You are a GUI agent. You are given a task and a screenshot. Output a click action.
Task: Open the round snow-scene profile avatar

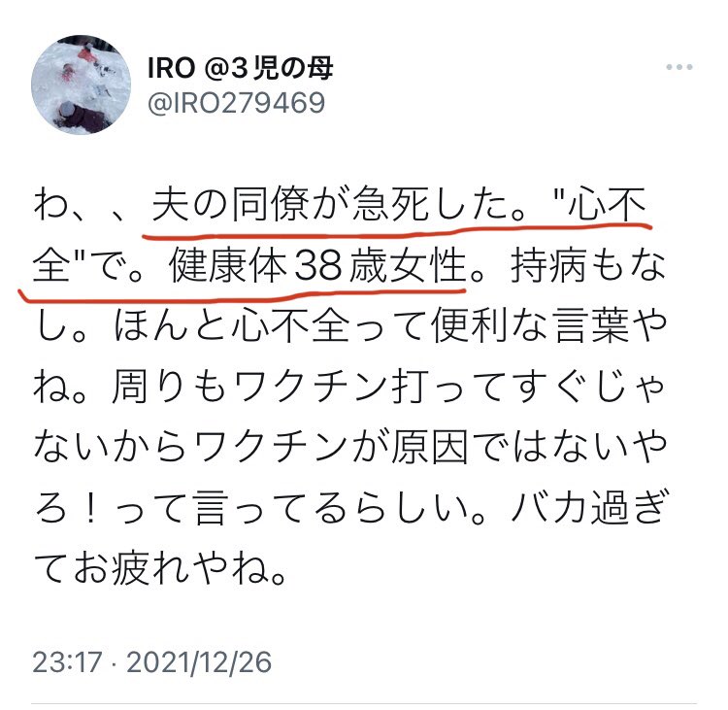81,85
